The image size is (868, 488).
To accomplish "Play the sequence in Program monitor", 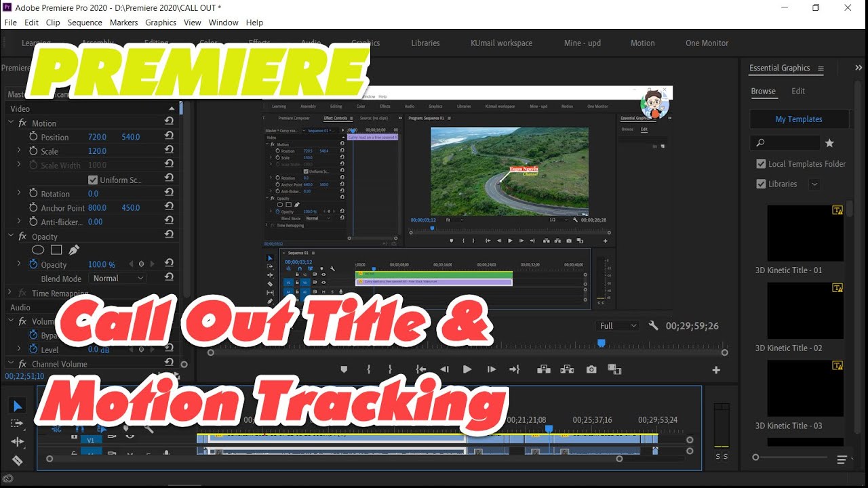I will (x=467, y=369).
